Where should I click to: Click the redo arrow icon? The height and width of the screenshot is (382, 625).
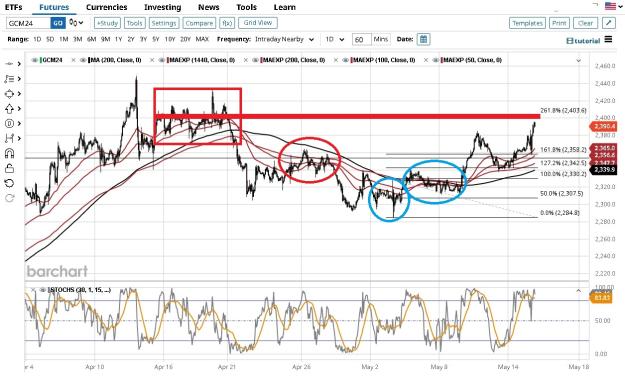tap(9, 198)
